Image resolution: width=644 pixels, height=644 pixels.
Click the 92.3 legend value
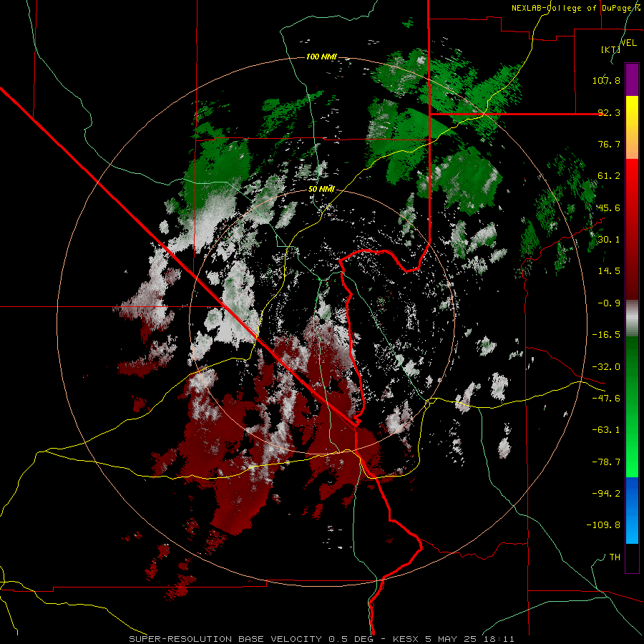(x=609, y=112)
